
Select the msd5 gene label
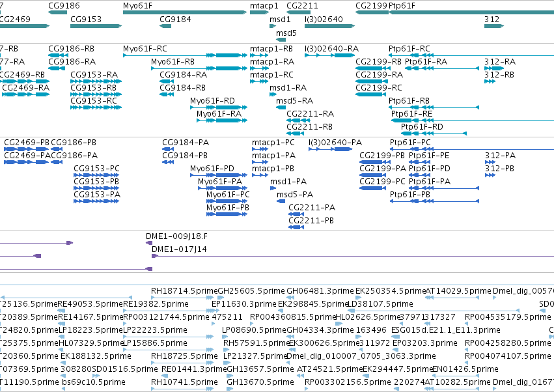pos(286,33)
